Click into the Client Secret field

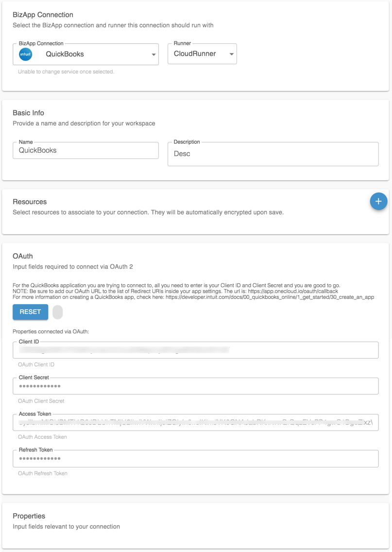pos(196,386)
